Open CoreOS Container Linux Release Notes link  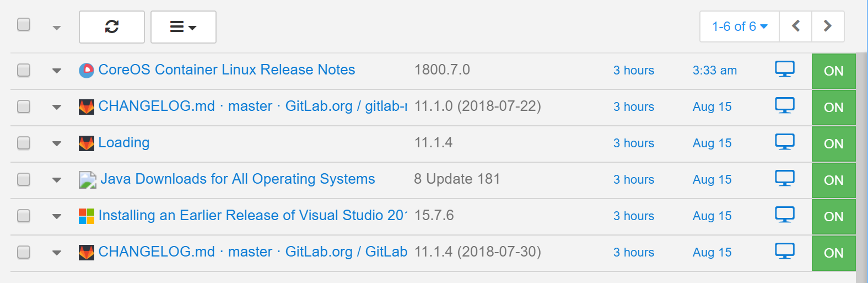(x=227, y=70)
